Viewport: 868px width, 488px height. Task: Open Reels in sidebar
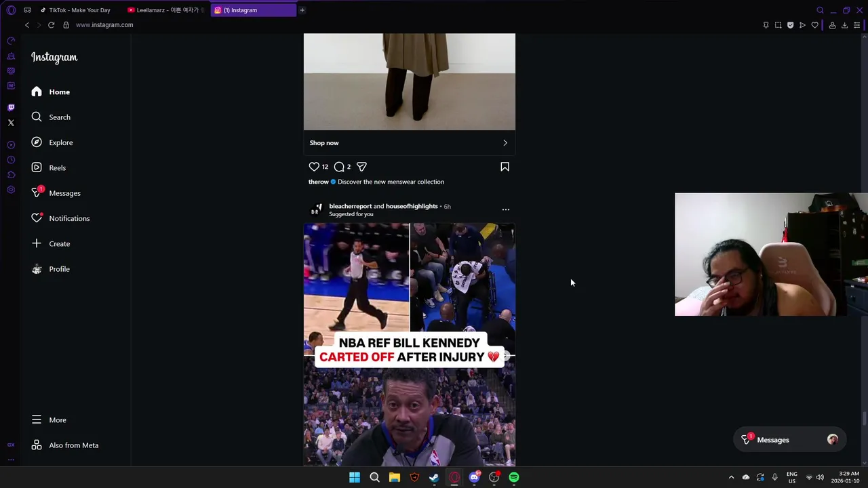48,167
